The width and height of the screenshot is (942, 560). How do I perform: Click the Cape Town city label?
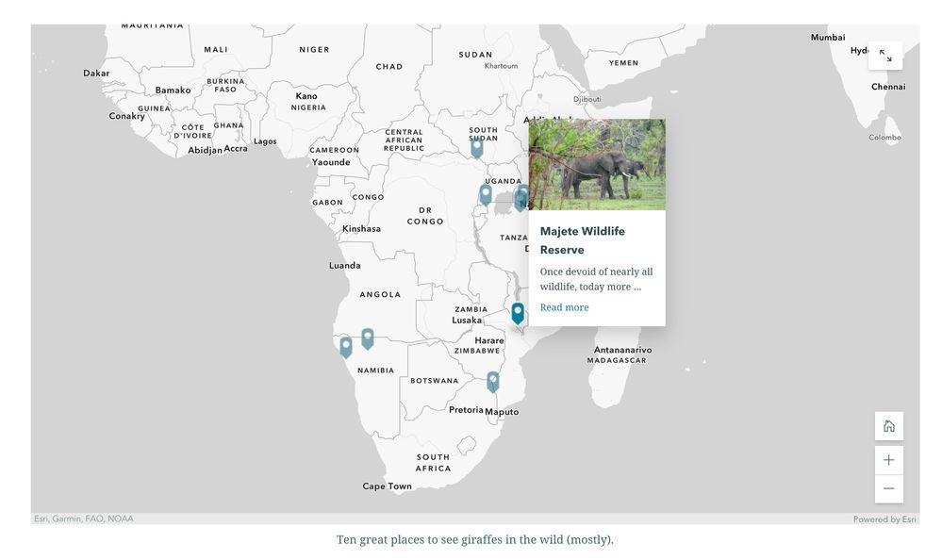(x=387, y=486)
